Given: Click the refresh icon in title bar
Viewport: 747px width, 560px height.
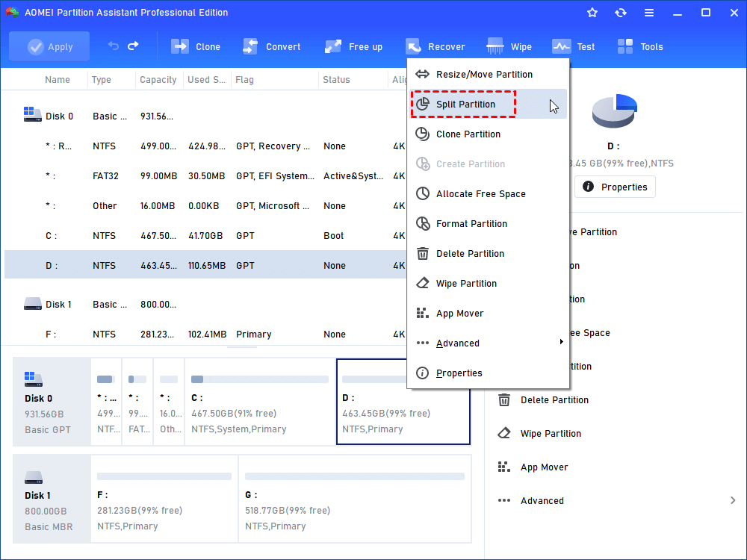Looking at the screenshot, I should 620,13.
